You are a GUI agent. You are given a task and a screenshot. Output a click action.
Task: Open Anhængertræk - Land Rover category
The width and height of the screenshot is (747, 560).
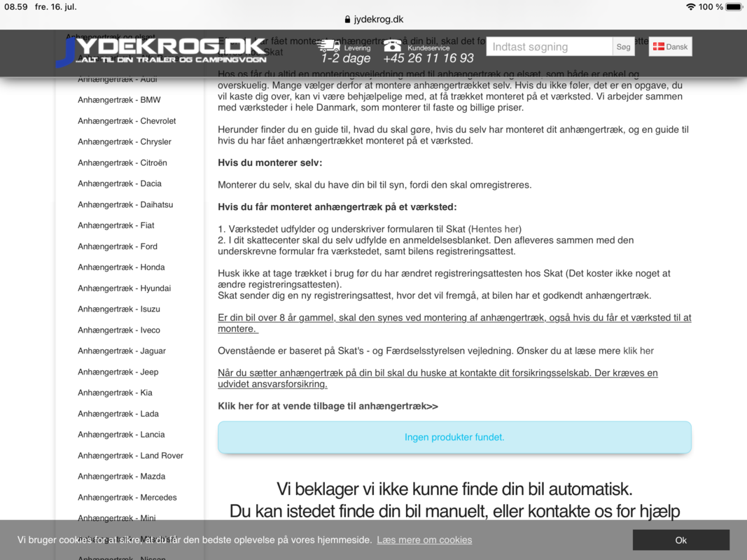click(x=130, y=456)
